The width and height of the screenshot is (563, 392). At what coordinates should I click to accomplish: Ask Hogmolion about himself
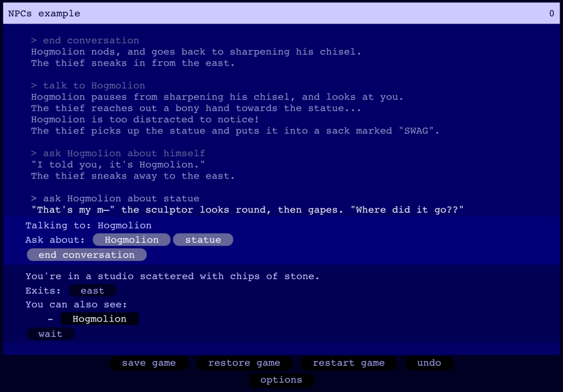[131, 239]
